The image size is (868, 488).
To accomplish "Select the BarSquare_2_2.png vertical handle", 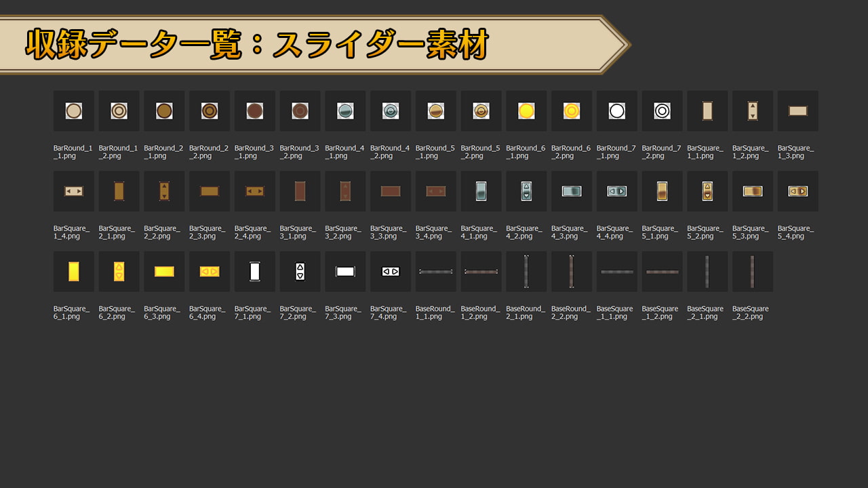I will pyautogui.click(x=164, y=191).
